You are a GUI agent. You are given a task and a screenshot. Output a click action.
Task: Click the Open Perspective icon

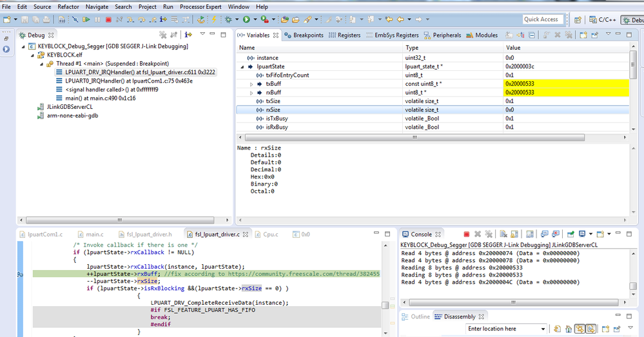point(578,20)
